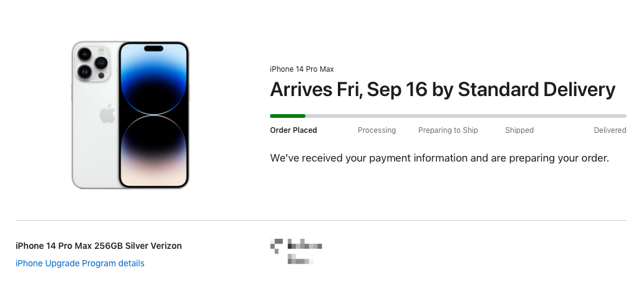Select the Processing status step

click(377, 130)
